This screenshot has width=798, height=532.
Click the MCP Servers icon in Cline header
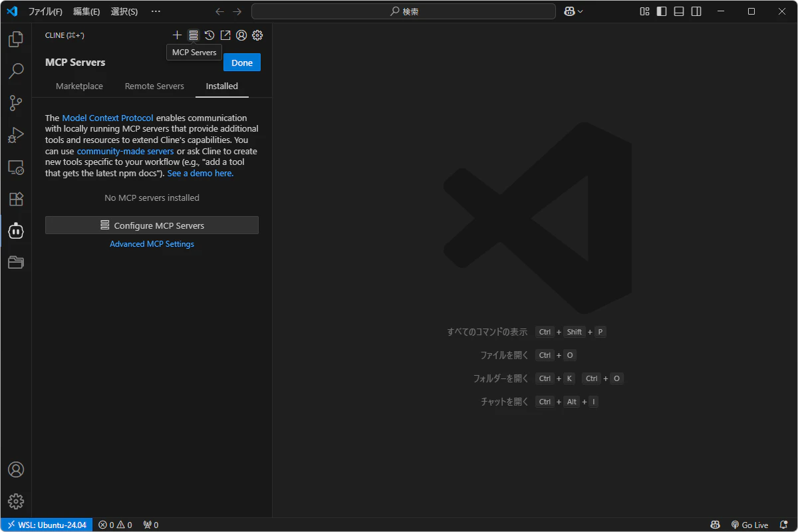tap(194, 35)
